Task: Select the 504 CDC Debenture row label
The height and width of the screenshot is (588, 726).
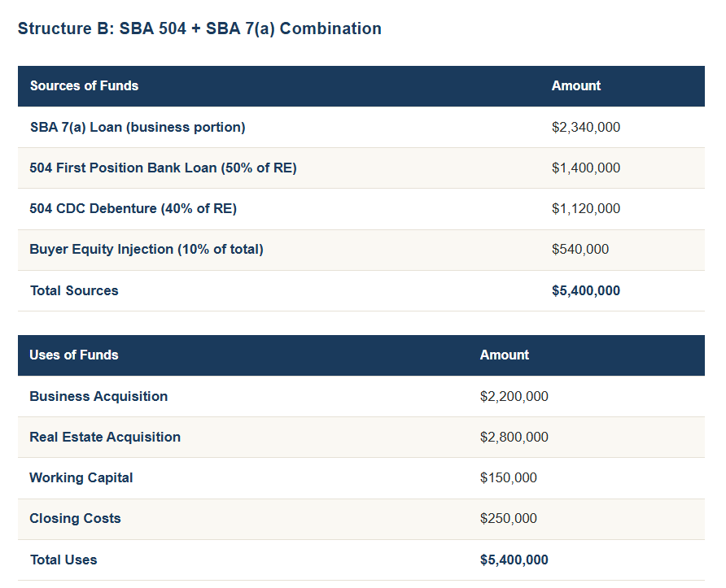Action: [x=133, y=208]
